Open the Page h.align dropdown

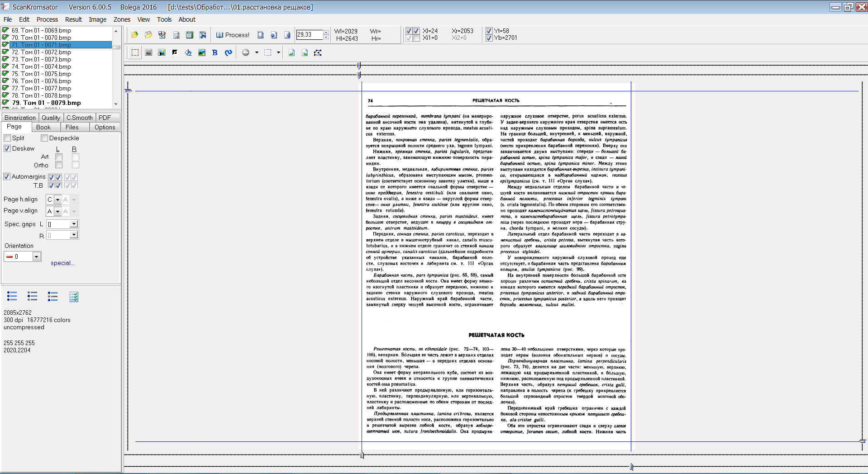(57, 199)
